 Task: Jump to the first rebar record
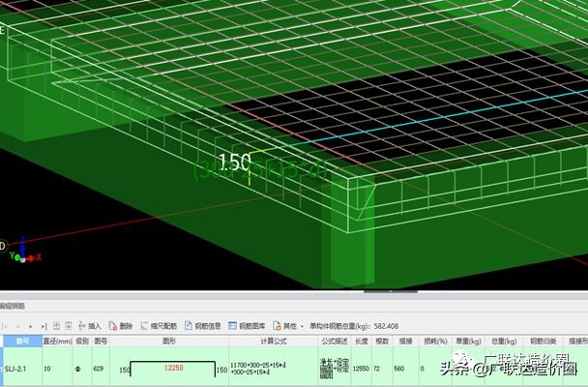pyautogui.click(x=5, y=326)
